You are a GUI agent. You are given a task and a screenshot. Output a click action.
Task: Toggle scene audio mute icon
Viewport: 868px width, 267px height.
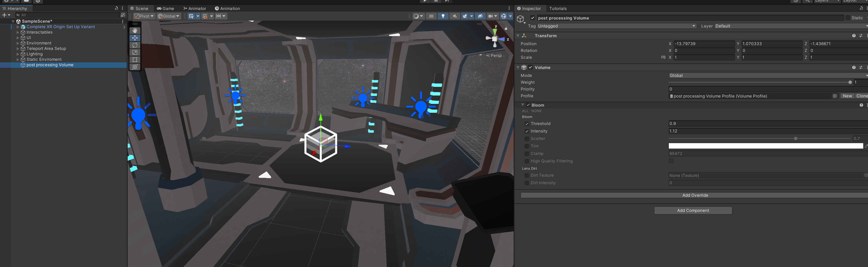[455, 16]
